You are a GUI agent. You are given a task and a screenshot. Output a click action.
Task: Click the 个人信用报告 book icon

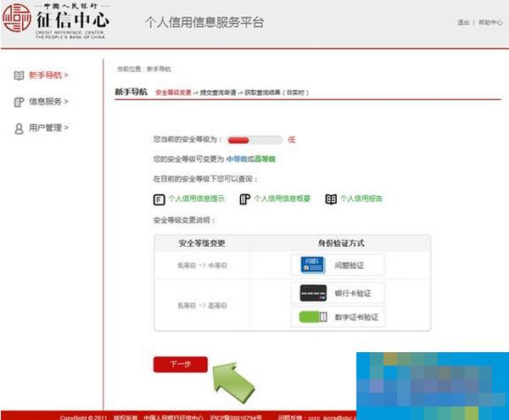coord(332,199)
